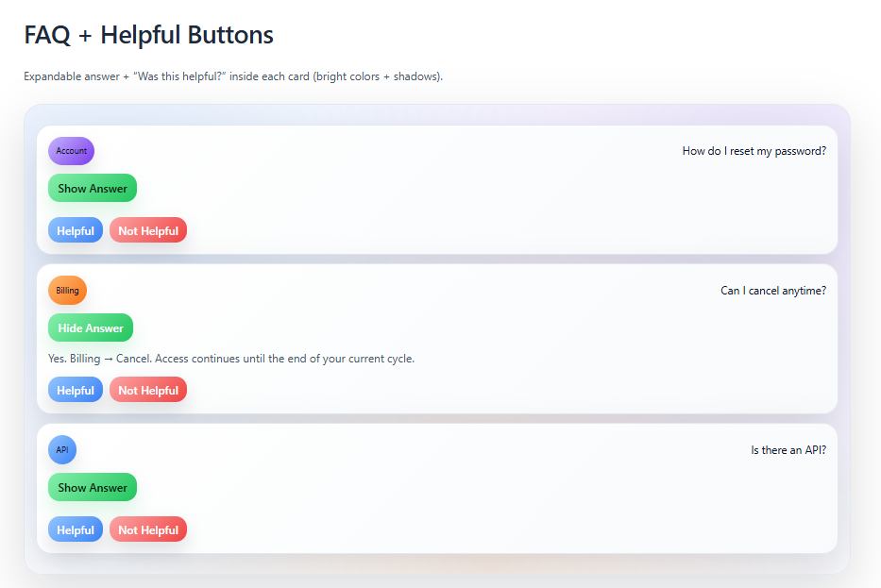
Task: Open the question 'How do I reset my password?'
Action: tap(754, 150)
